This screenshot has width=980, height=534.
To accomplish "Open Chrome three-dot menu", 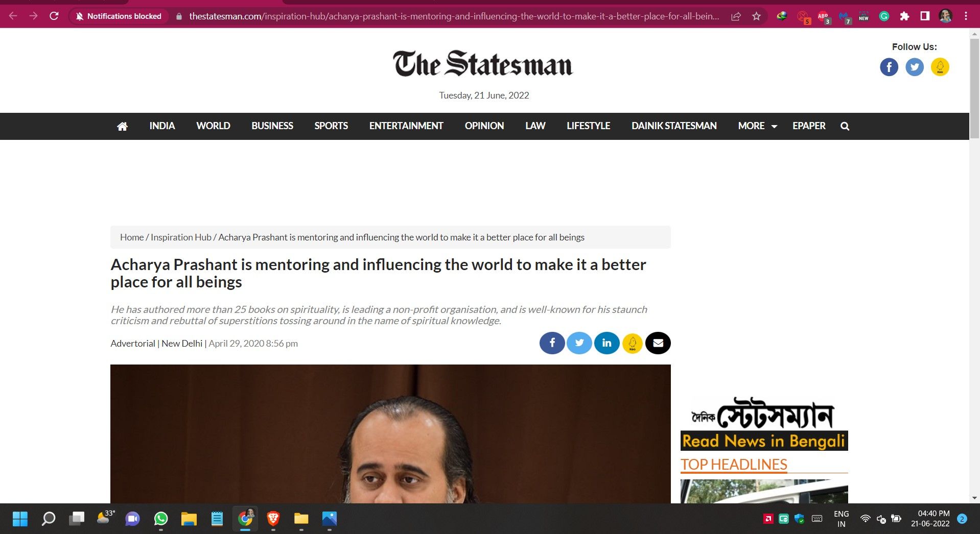I will click(x=966, y=16).
